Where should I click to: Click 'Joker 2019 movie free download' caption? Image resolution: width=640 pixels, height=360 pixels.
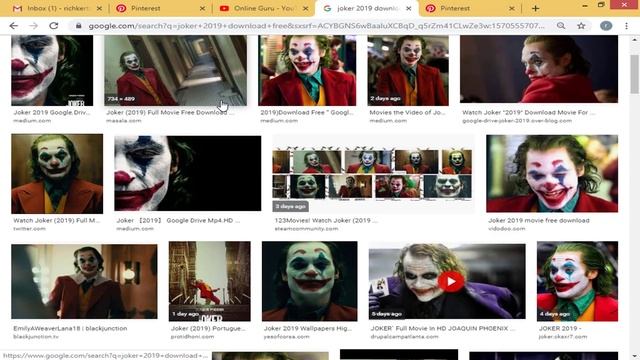coord(539,220)
